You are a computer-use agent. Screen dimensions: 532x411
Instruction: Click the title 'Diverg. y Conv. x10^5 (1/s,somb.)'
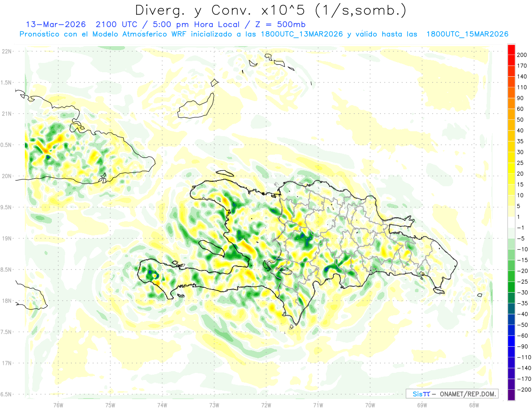pos(270,10)
